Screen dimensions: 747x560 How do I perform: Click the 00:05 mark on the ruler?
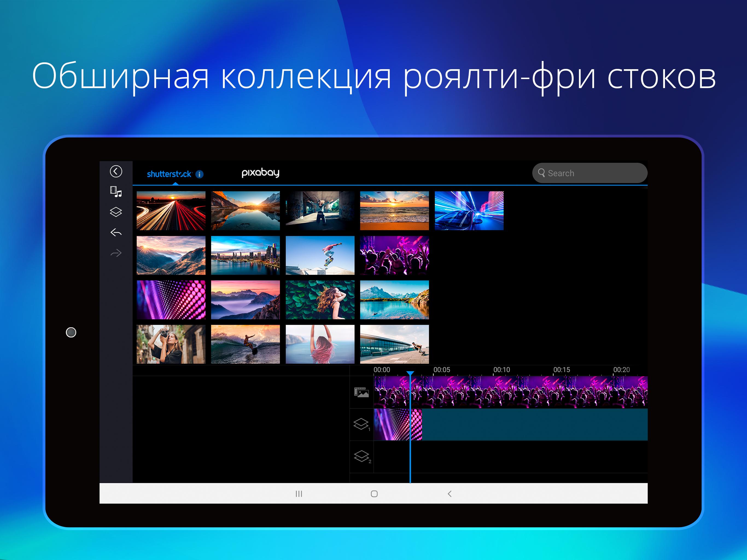441,369
